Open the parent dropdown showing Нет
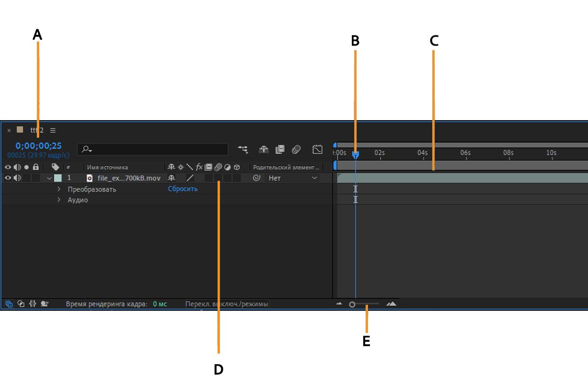 pos(293,178)
